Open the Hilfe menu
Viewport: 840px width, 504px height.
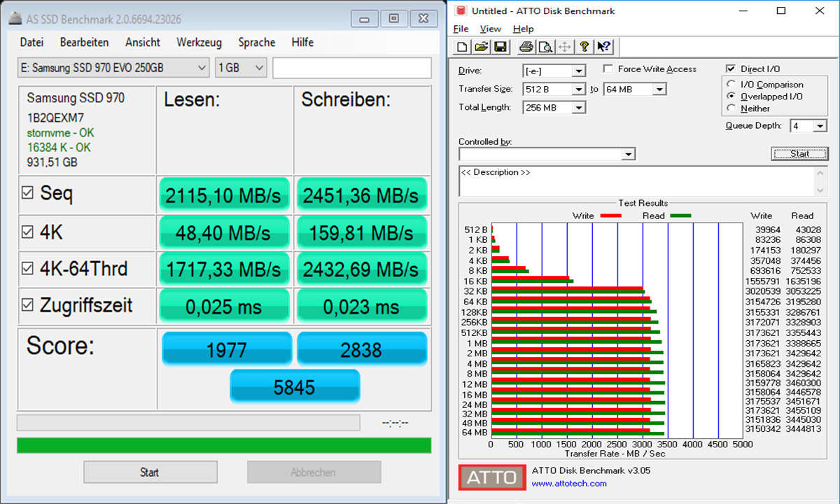pos(302,42)
